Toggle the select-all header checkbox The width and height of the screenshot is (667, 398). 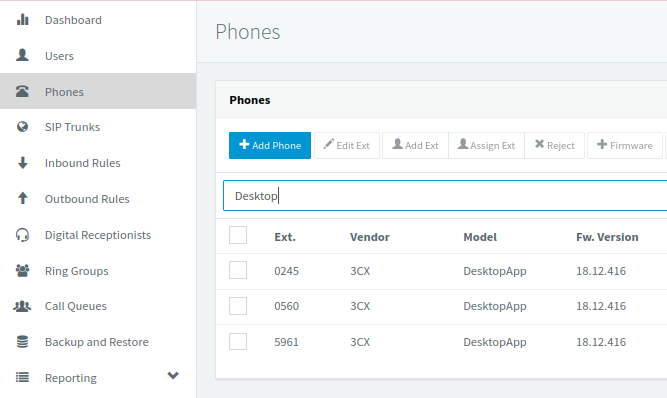[238, 235]
